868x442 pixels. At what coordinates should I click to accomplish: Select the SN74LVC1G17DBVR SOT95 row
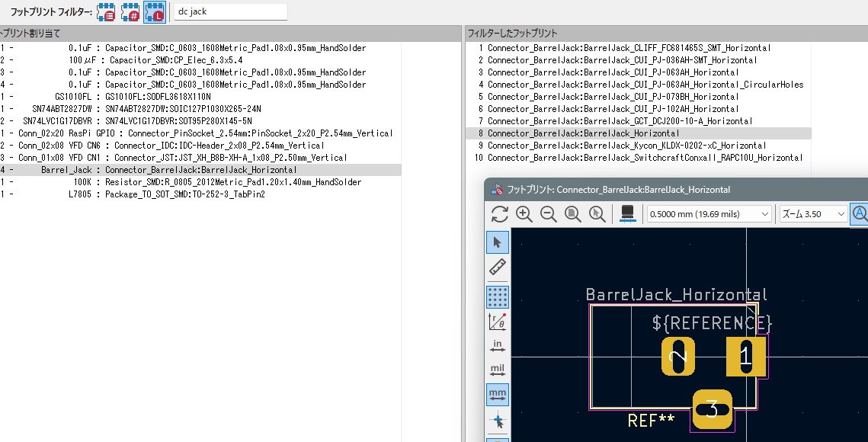[200, 120]
